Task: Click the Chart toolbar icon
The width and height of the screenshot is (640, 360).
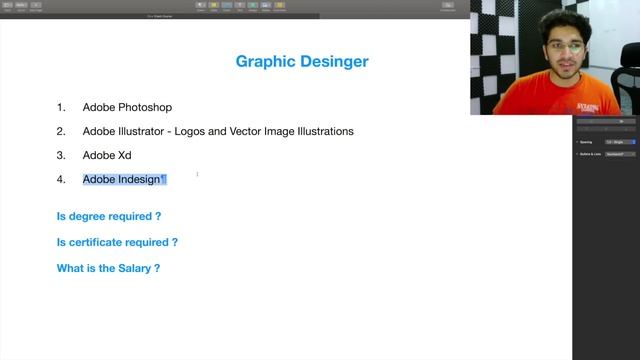Action: pyautogui.click(x=227, y=5)
